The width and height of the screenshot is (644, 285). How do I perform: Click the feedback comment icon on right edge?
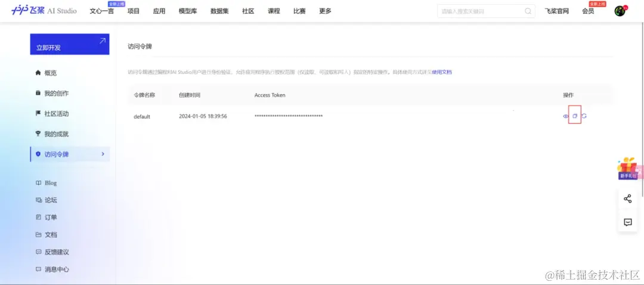click(x=627, y=222)
